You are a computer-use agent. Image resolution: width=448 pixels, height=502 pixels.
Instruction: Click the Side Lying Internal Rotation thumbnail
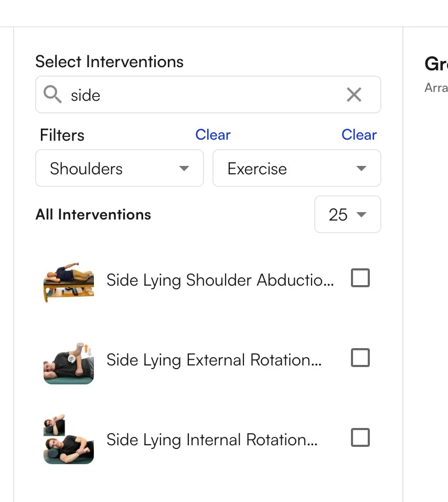68,438
